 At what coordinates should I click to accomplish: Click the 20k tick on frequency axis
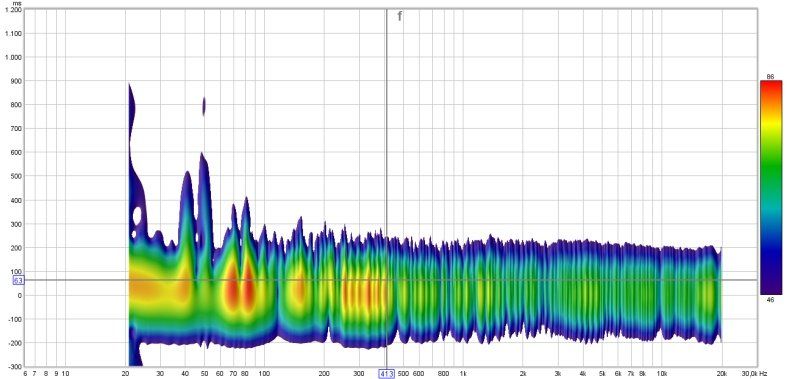pos(721,374)
